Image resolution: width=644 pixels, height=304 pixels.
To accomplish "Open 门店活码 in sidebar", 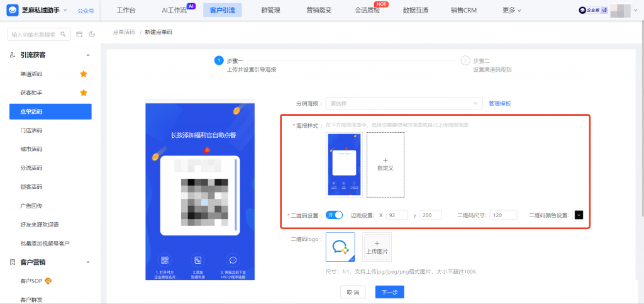I will 31,131.
